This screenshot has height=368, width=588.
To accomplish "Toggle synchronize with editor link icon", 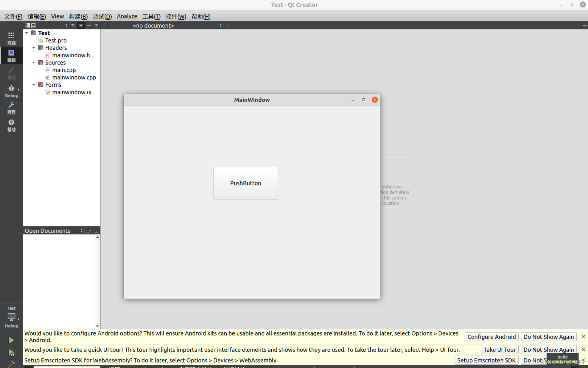I will pos(81,26).
